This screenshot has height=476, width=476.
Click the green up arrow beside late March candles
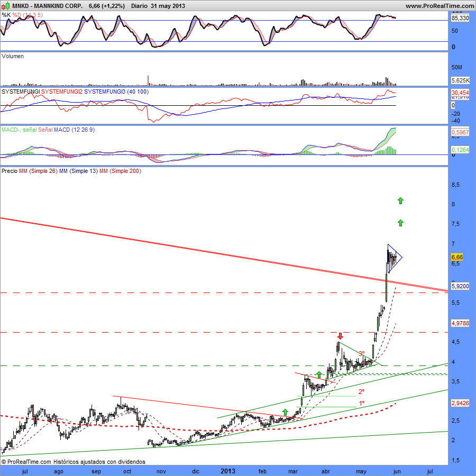[319, 374]
